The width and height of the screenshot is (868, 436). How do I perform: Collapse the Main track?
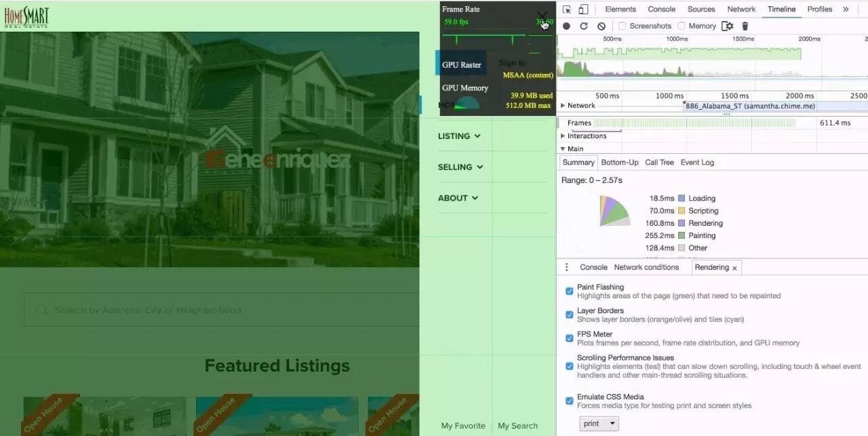point(563,148)
